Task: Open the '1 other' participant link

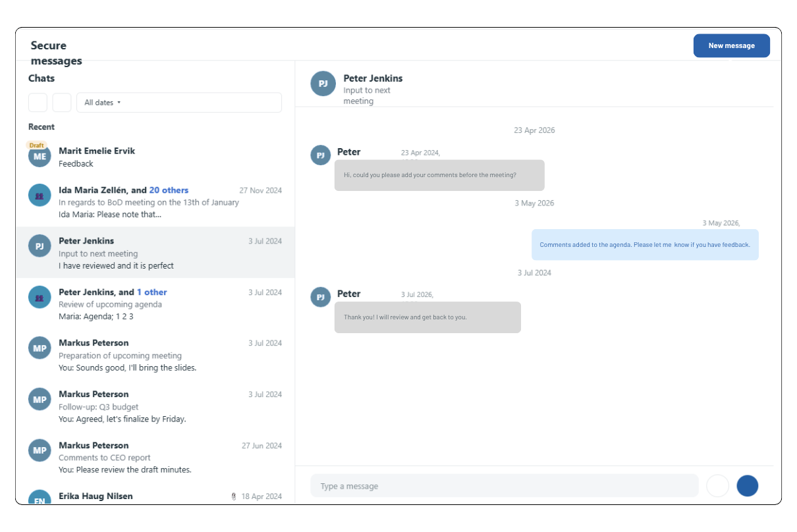Action: (x=152, y=292)
